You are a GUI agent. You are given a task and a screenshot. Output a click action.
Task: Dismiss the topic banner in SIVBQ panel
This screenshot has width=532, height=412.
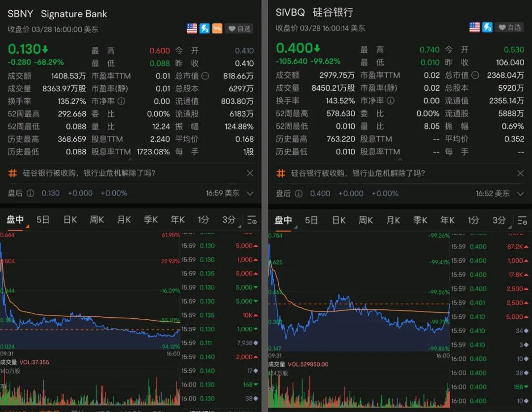[x=521, y=173]
